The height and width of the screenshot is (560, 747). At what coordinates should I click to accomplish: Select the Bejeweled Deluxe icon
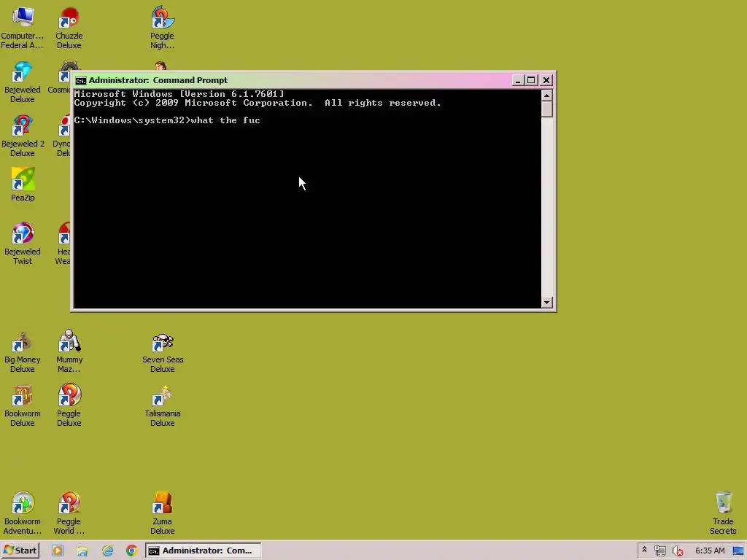click(x=23, y=82)
